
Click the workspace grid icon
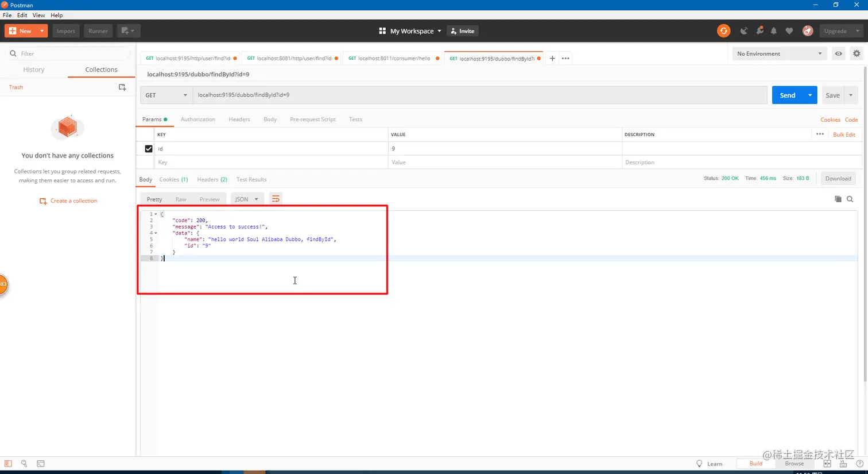[x=382, y=31]
